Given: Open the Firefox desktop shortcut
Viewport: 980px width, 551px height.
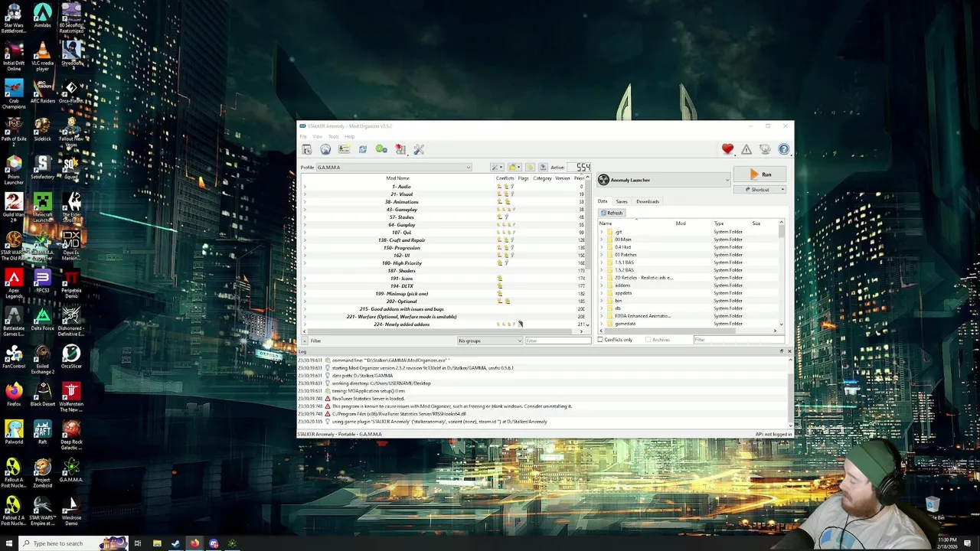Looking at the screenshot, I should point(13,395).
